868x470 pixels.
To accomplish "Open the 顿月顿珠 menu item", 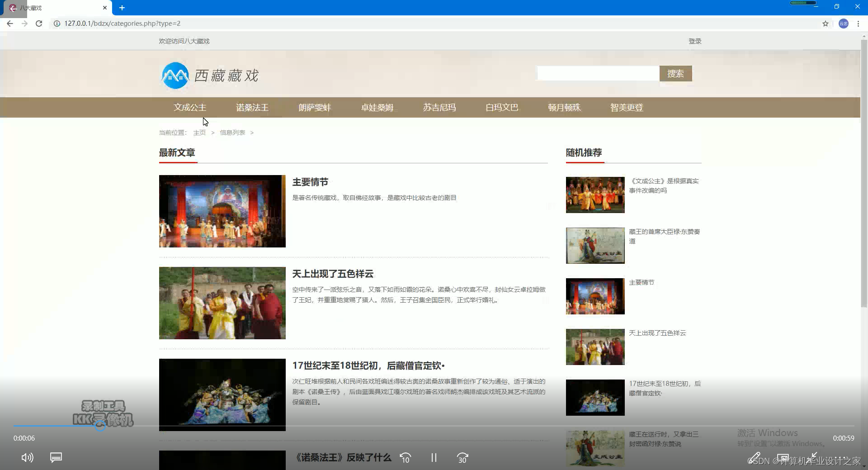I will tap(564, 107).
